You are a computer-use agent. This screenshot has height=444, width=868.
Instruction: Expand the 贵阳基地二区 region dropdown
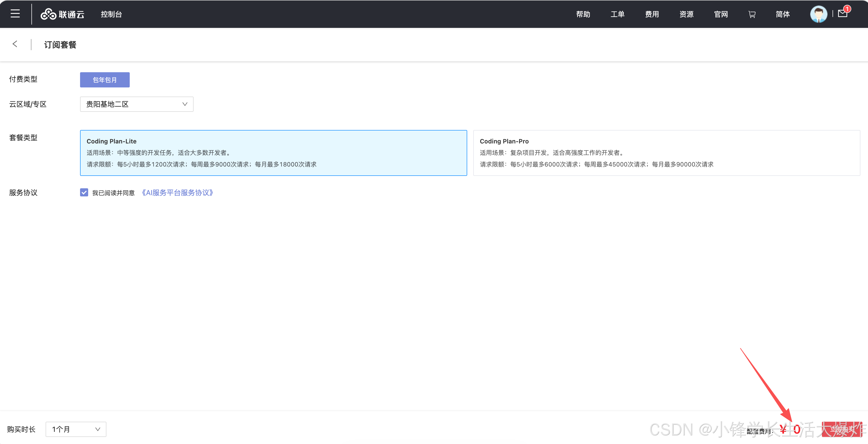(x=137, y=104)
